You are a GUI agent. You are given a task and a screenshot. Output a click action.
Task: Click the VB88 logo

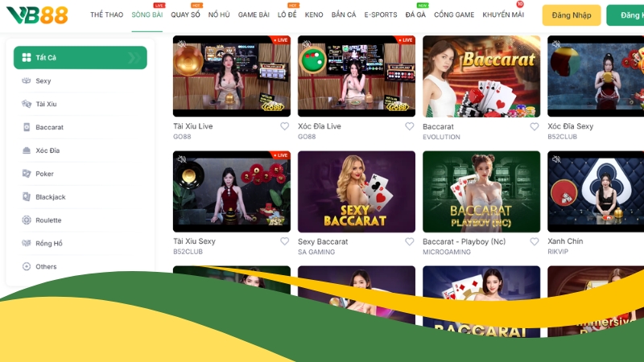(37, 15)
